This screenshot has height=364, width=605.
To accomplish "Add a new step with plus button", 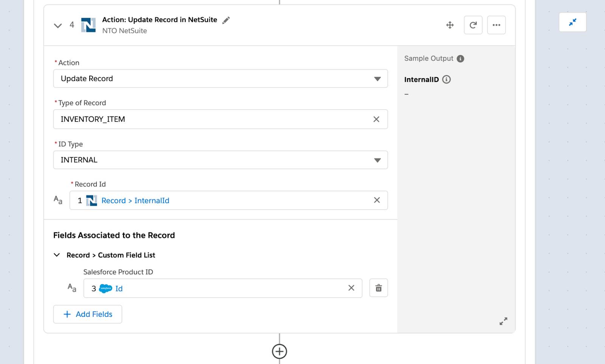I will [279, 352].
